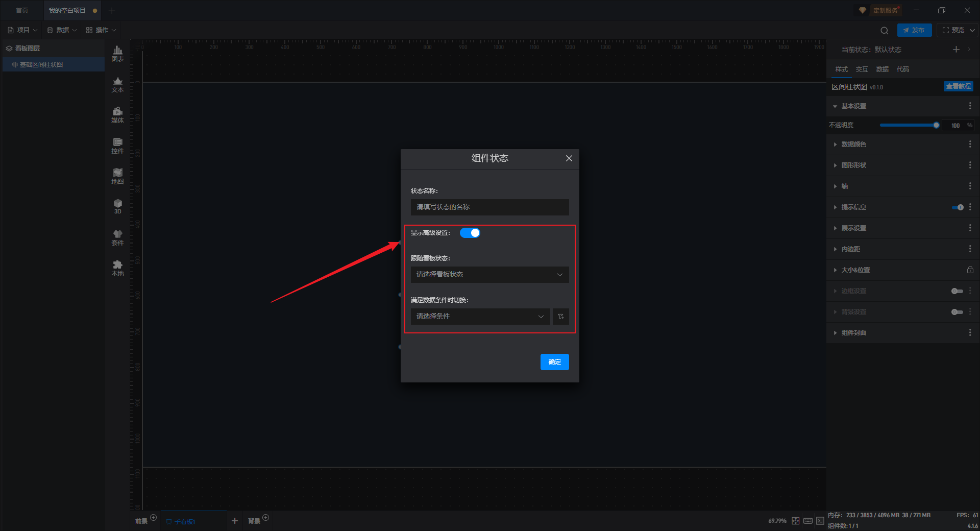Open the 文本 (text) component category
The width and height of the screenshot is (980, 531).
click(x=117, y=84)
